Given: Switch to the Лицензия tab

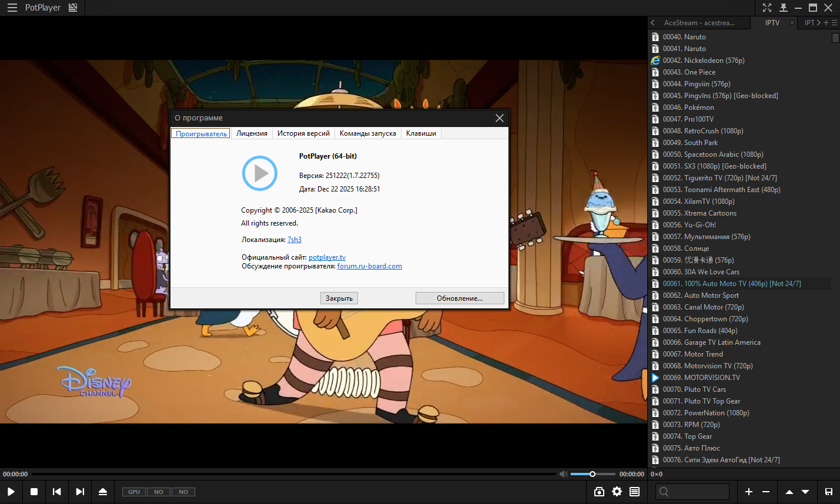Looking at the screenshot, I should coord(252,133).
